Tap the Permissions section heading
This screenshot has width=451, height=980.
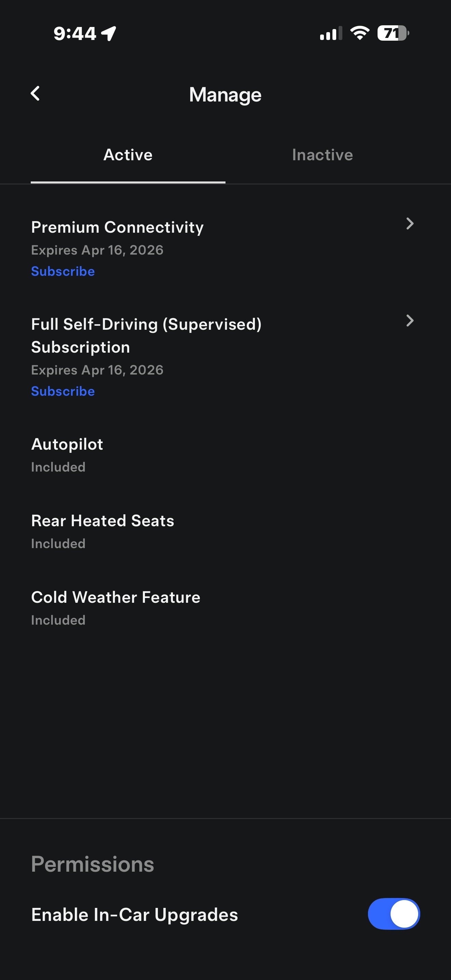tap(93, 864)
